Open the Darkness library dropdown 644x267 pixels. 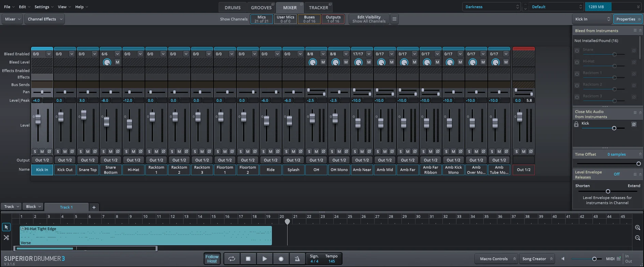point(492,7)
